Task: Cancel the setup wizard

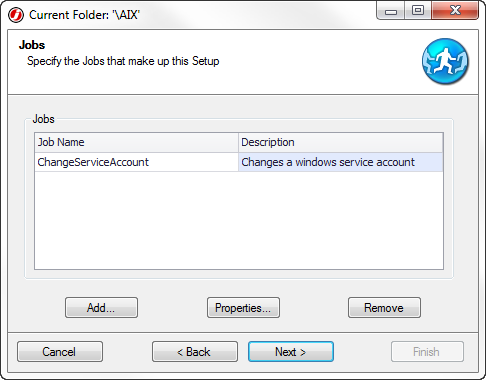Action: click(x=60, y=352)
